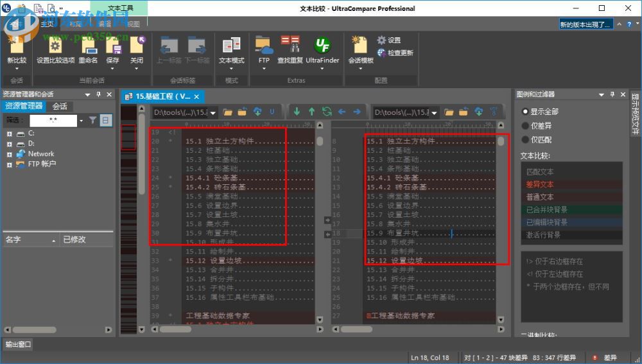Sort by the 名字 column header
The image size is (642, 364).
(x=31, y=239)
